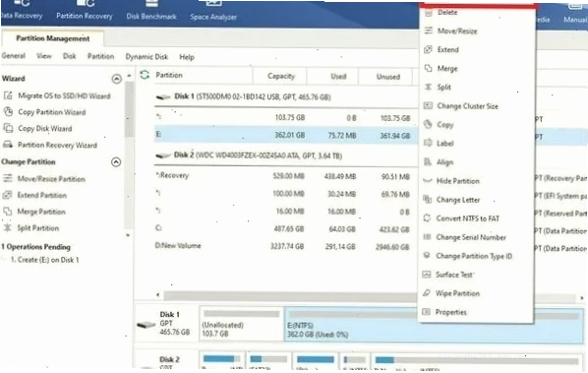Click the Convert NTFS to FAT icon
Viewport: 588px width, 373px height.
pyautogui.click(x=427, y=218)
